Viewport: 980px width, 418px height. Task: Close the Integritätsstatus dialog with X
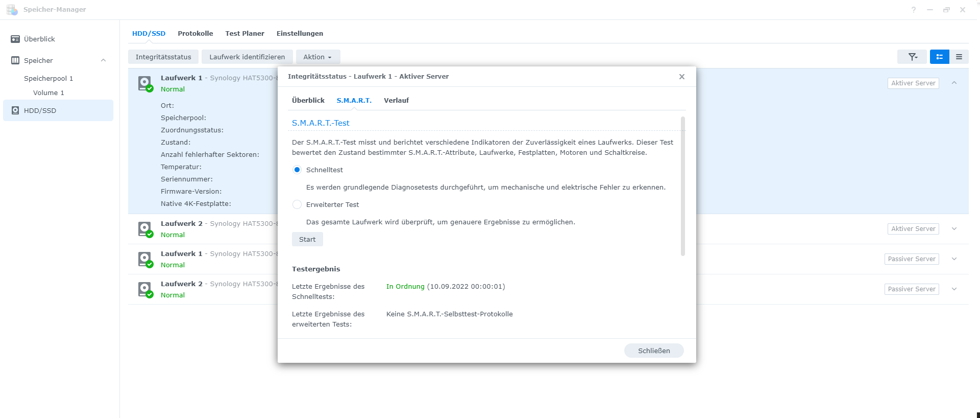tap(681, 77)
